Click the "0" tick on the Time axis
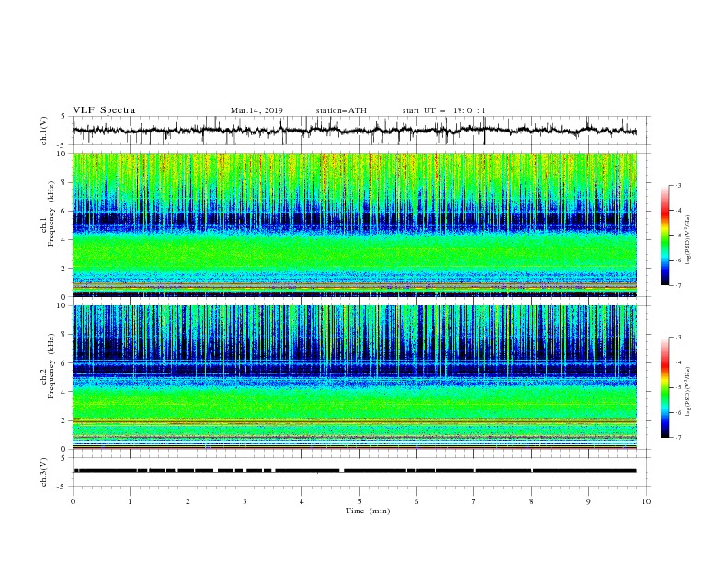Screen dimensions: 728x563 pyautogui.click(x=73, y=501)
